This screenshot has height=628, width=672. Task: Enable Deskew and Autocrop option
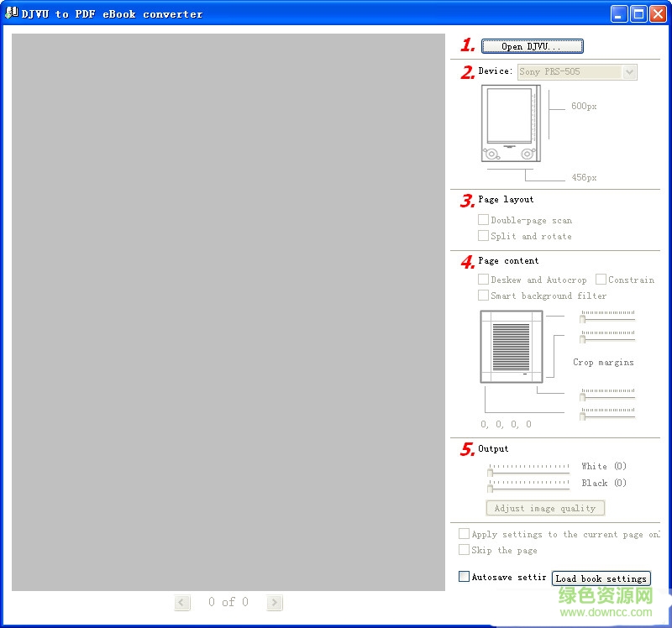pos(484,280)
